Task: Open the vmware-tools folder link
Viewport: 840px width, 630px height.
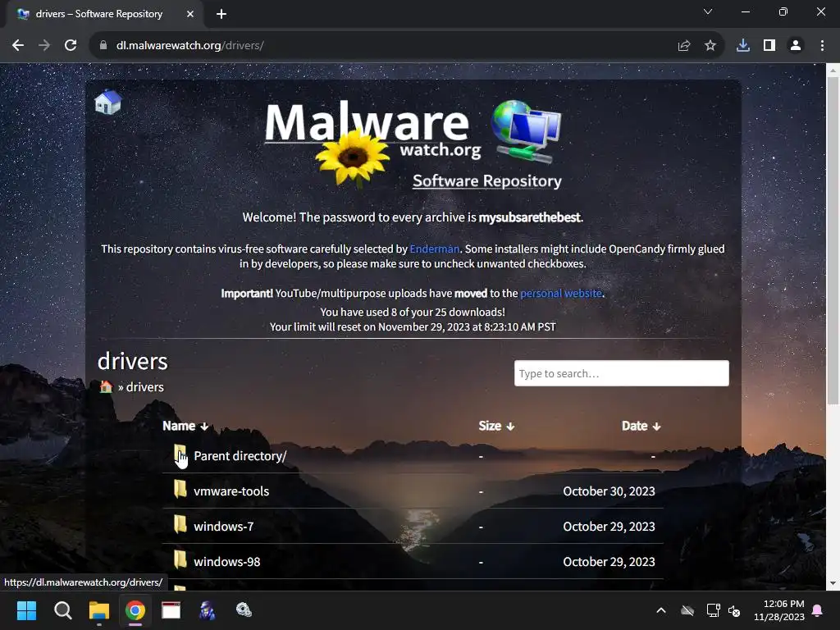Action: tap(231, 491)
